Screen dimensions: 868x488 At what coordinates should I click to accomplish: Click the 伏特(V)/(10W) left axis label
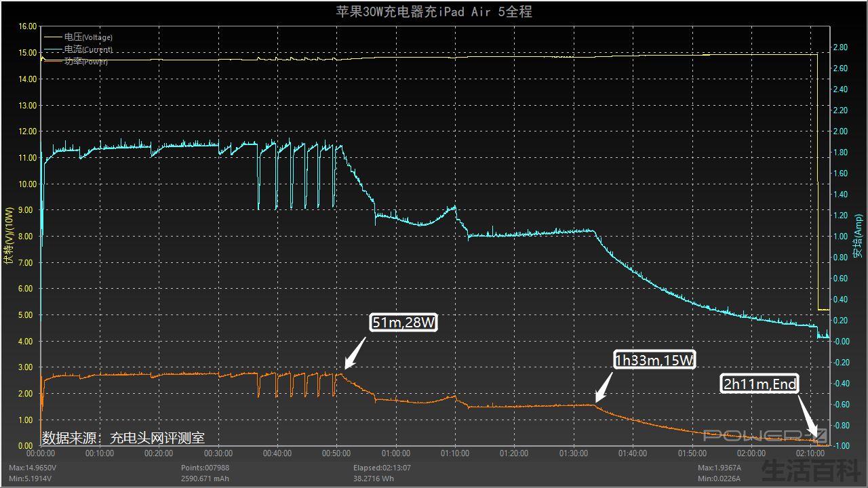(9, 236)
